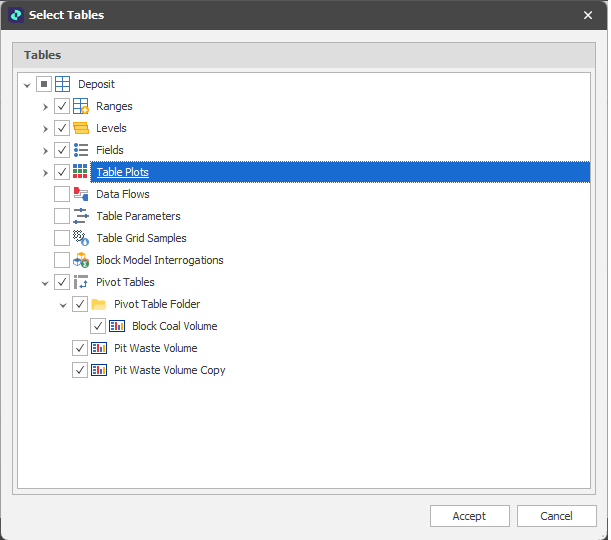611x540 pixels.
Task: Click the Table Plots grid icon
Action: click(x=81, y=172)
